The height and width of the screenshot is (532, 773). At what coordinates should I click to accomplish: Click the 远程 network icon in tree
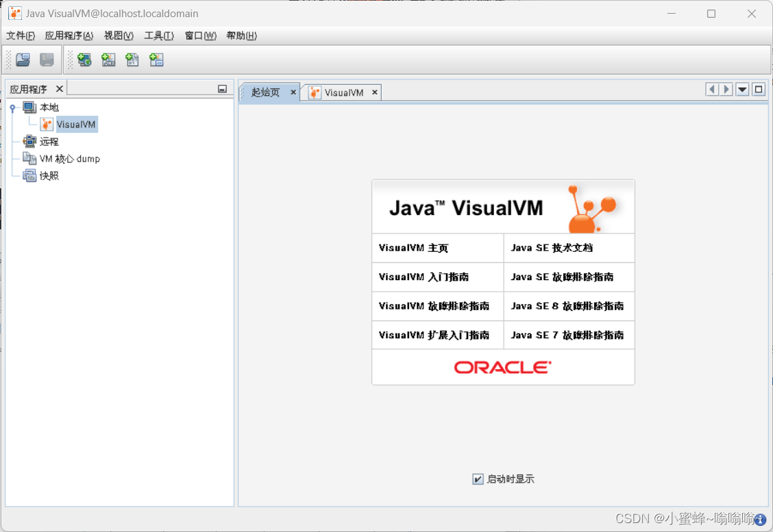[29, 141]
